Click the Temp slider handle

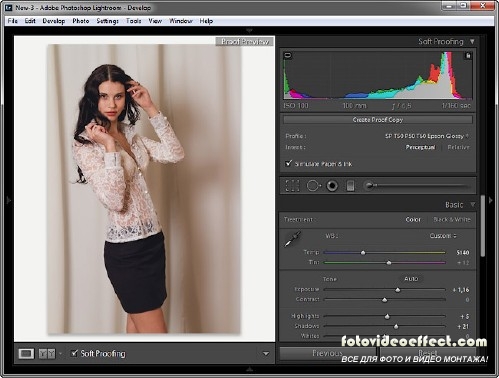coord(363,253)
